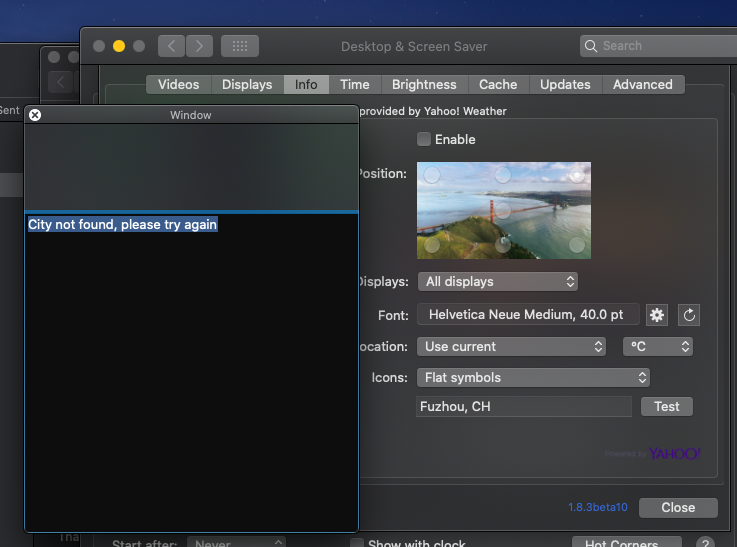Open the Use current location dropdown
The image size is (737, 547).
511,347
